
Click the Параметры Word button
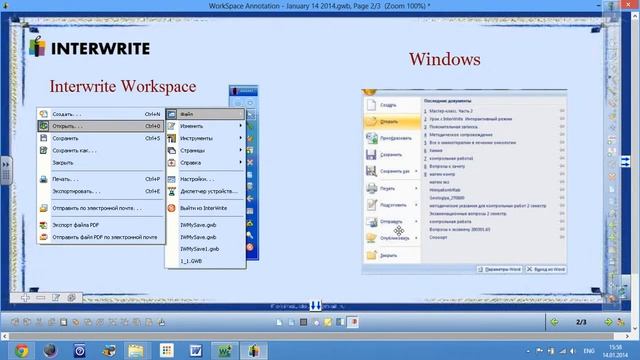[x=499, y=269]
